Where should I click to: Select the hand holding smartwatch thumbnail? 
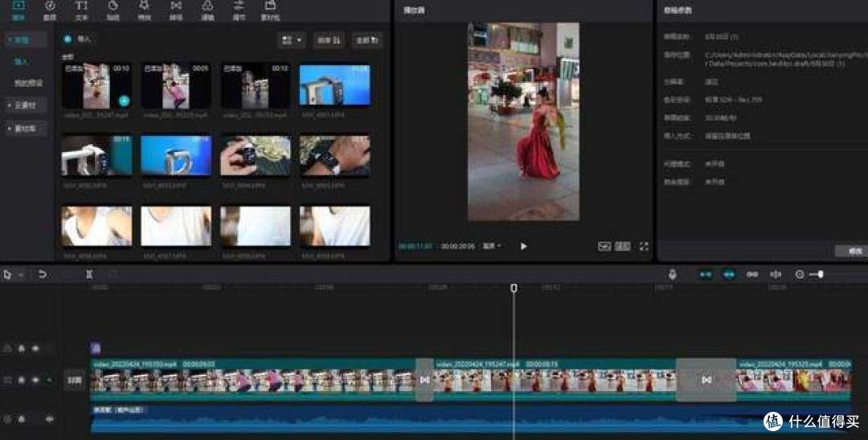click(256, 156)
